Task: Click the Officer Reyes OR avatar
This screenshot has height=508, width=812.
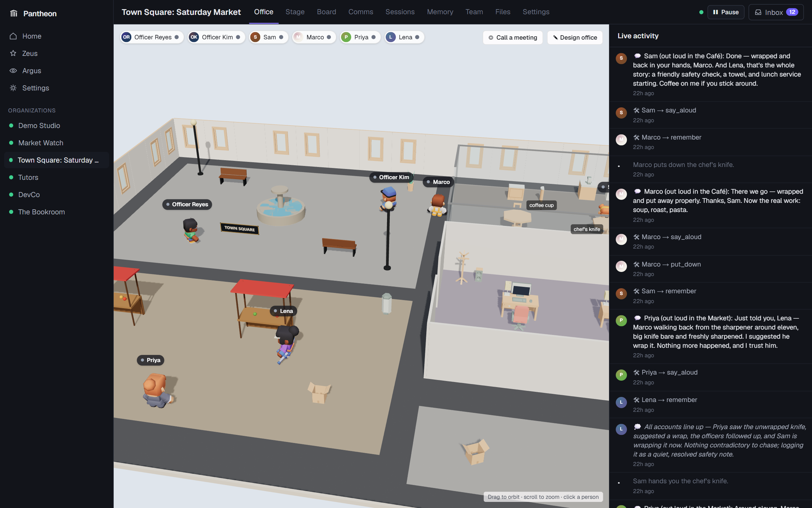Action: (x=127, y=37)
